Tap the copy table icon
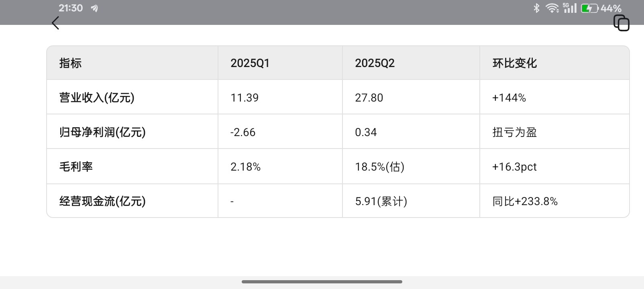The width and height of the screenshot is (644, 289). point(621,23)
